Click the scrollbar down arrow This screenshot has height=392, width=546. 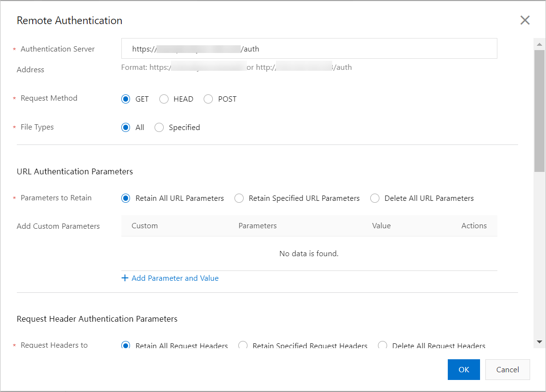point(539,341)
